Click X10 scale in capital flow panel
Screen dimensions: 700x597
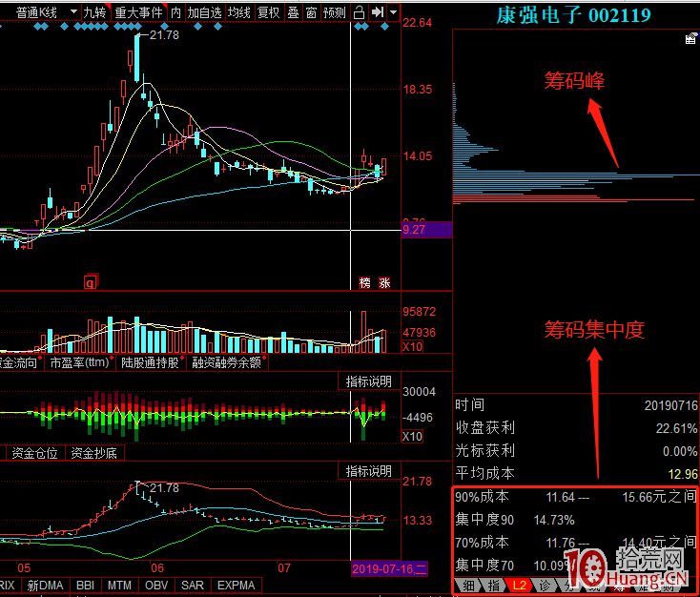(412, 436)
